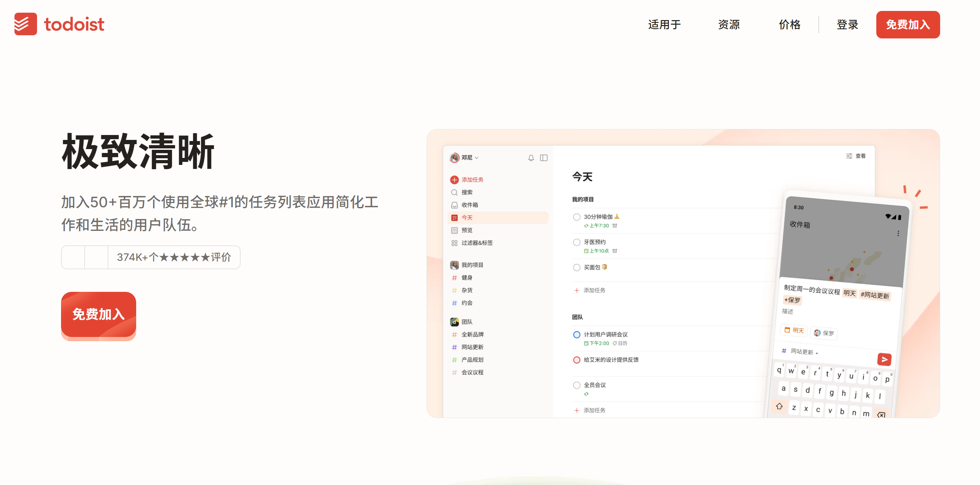This screenshot has height=485, width=980.
Task: Click the 登录 link
Action: (847, 24)
